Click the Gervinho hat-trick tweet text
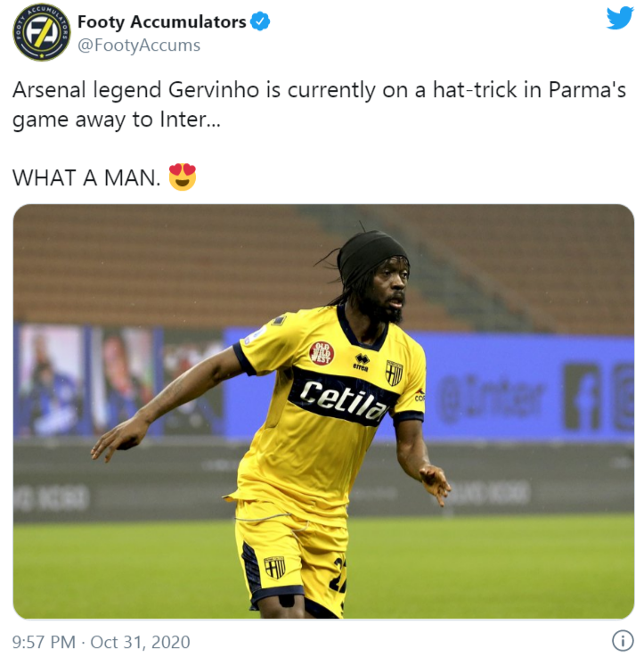Screen dimensions: 644x665 (319, 104)
